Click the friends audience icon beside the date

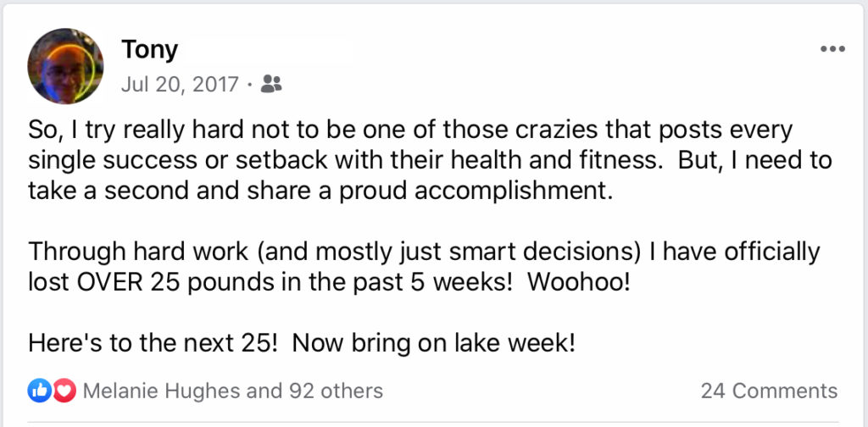click(x=271, y=84)
